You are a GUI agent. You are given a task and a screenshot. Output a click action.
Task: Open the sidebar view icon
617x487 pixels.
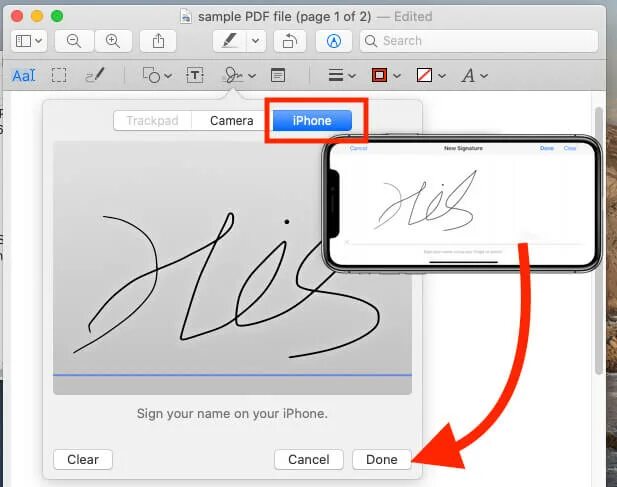24,41
